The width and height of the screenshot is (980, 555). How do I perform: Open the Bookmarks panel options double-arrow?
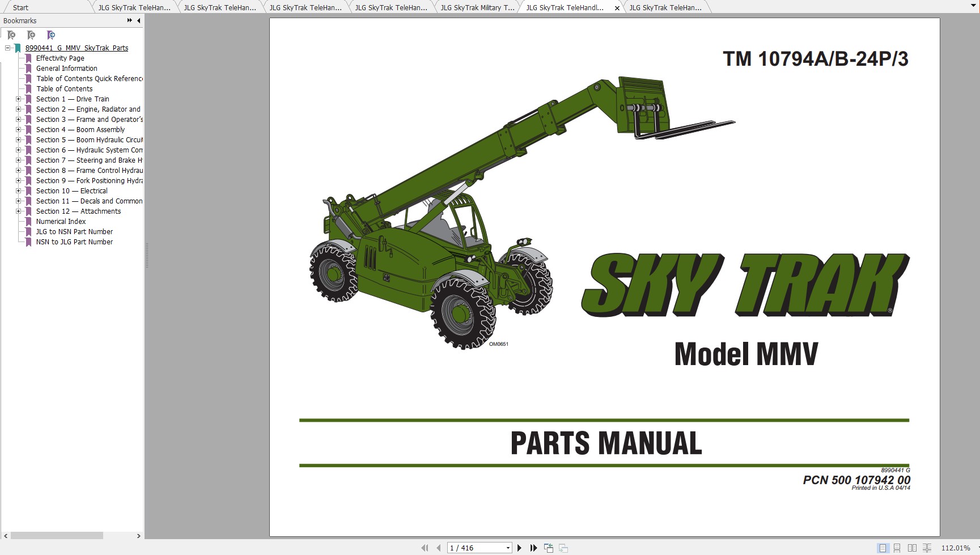[129, 20]
